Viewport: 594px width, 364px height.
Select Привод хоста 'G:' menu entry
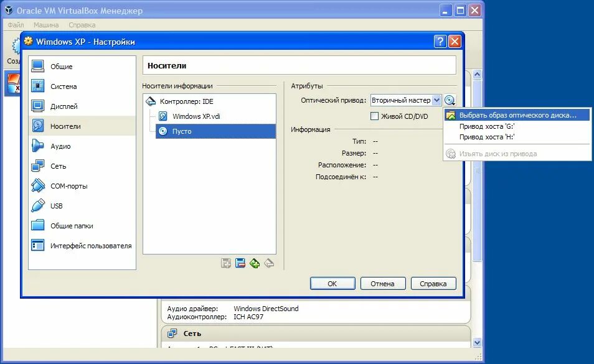pos(517,126)
